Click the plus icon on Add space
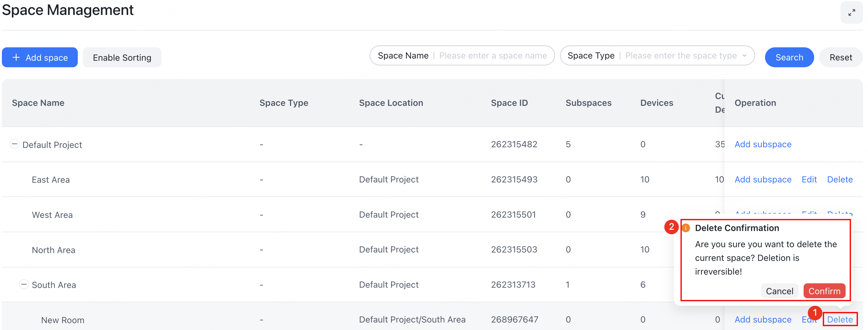868x330 pixels. point(16,57)
